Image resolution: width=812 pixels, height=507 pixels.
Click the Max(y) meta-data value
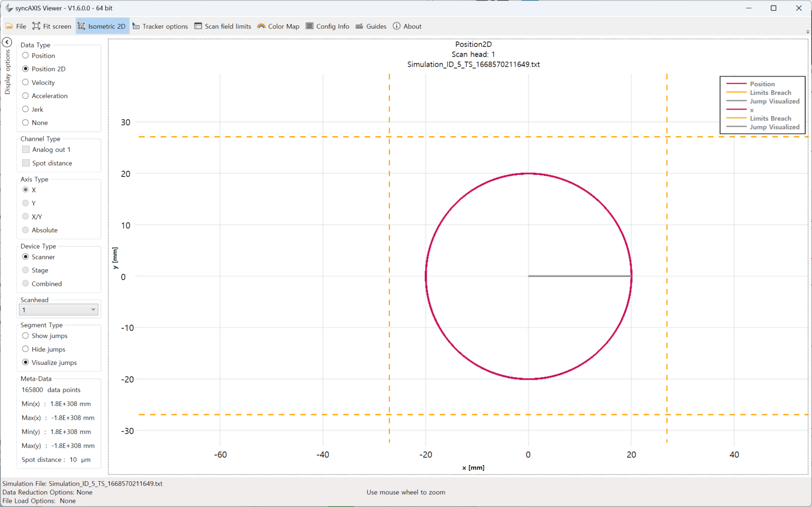(73, 446)
